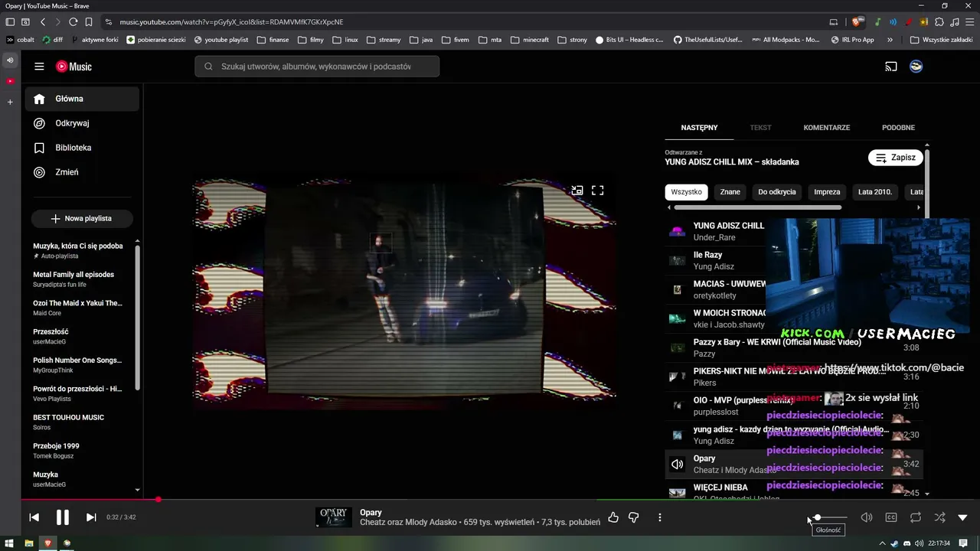Dislike the current song with thumbs down
The image size is (980, 551).
click(x=633, y=517)
